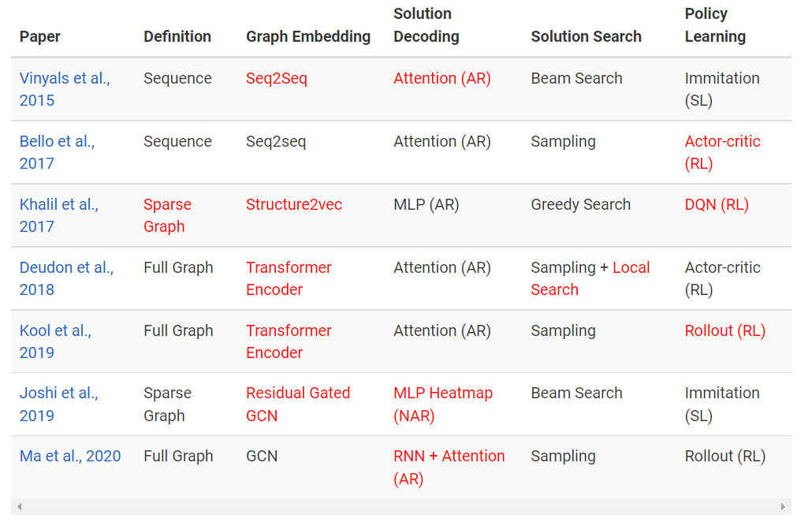Click the Greedy Search cell
The height and width of the screenshot is (526, 812).
[581, 205]
